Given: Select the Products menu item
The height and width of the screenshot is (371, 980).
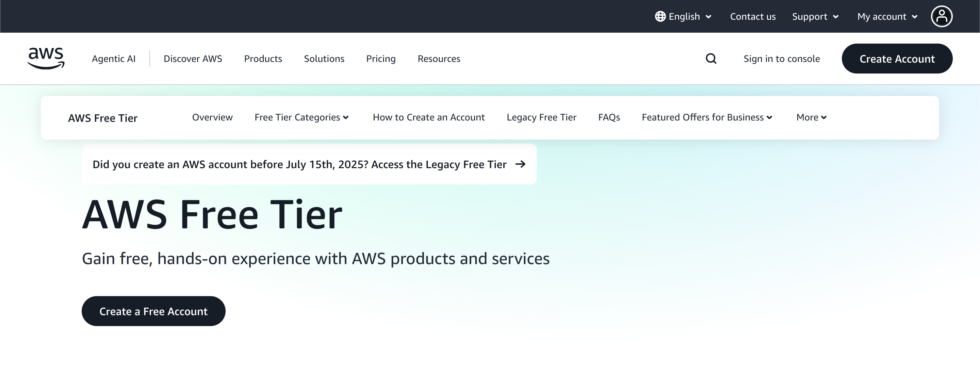Looking at the screenshot, I should tap(263, 59).
